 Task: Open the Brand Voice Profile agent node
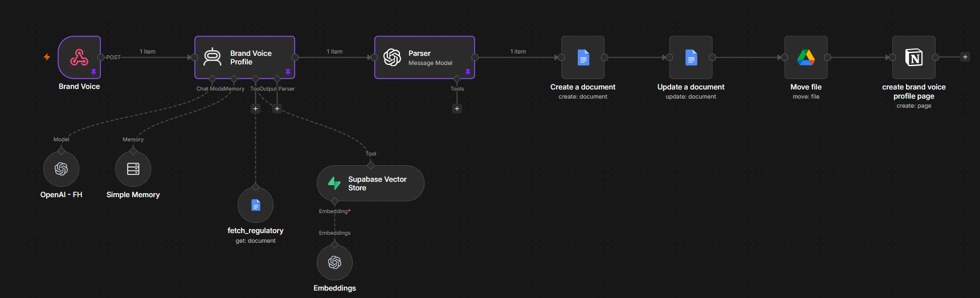click(244, 57)
